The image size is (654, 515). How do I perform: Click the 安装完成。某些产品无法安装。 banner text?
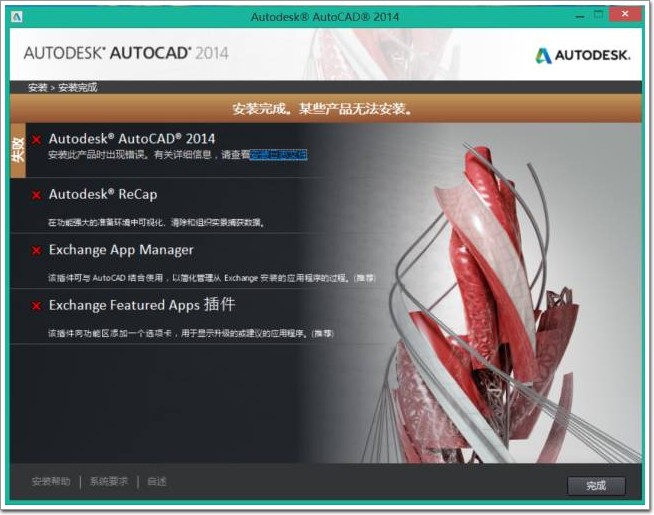323,109
